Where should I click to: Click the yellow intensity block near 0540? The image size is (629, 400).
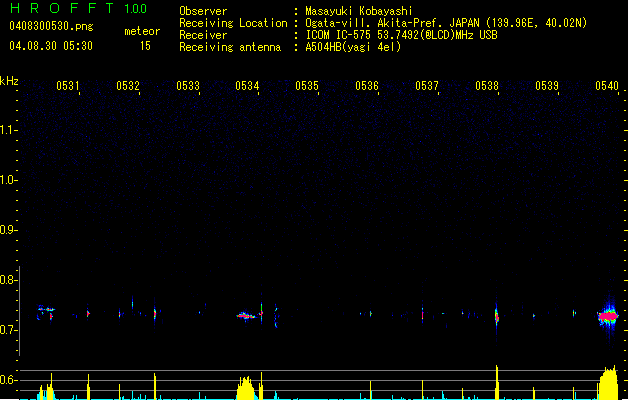tap(608, 383)
